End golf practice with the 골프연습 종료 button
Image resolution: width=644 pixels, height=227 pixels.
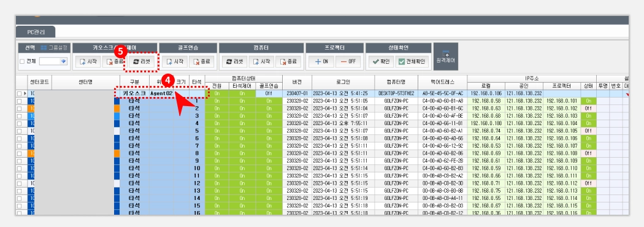(201, 62)
